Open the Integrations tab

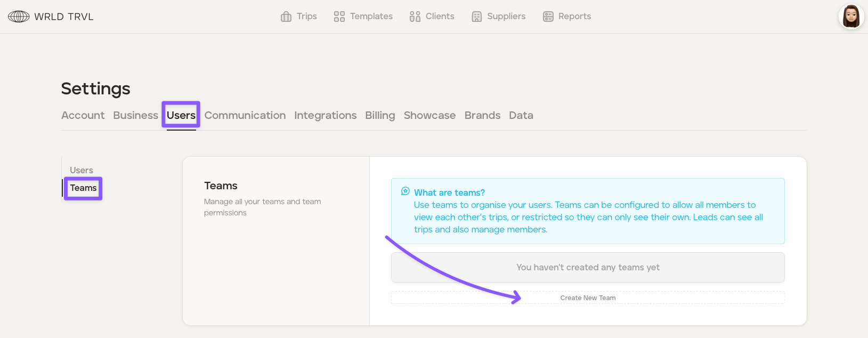[x=326, y=115]
